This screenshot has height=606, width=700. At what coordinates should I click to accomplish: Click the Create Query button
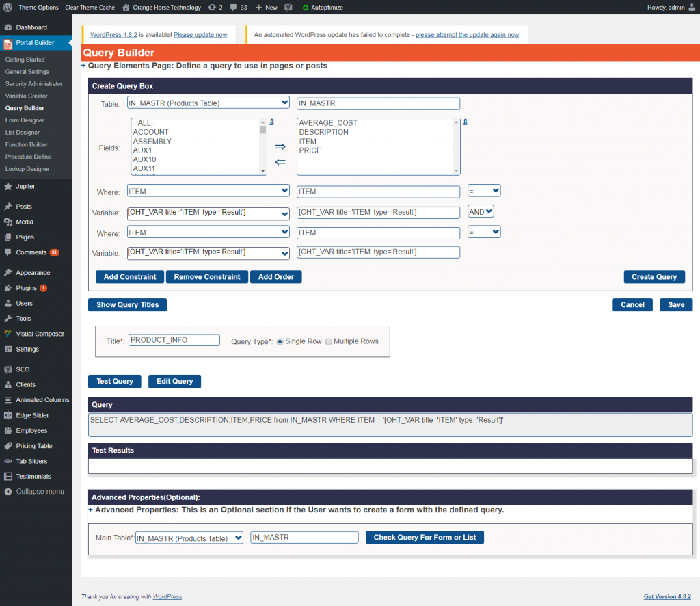click(x=654, y=277)
